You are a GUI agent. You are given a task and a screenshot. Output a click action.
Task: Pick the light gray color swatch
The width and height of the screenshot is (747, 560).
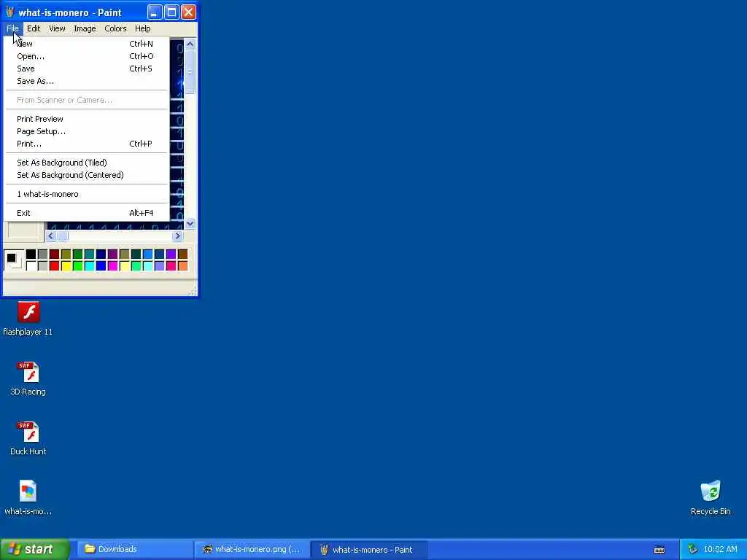[x=42, y=265]
